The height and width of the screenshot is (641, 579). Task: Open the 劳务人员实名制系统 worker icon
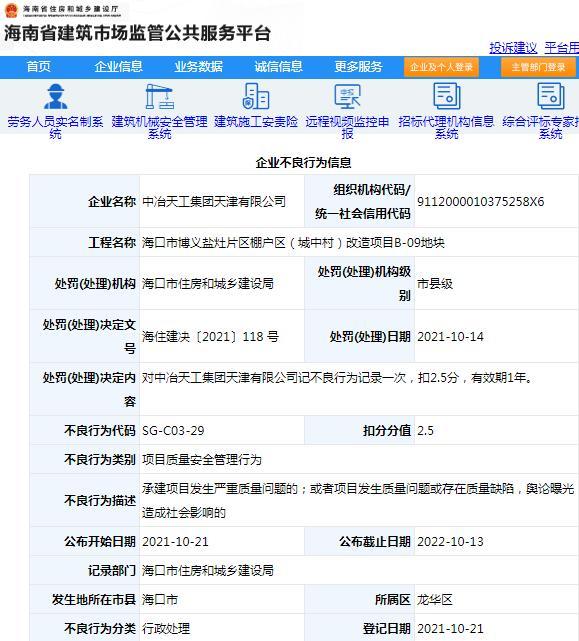(56, 96)
